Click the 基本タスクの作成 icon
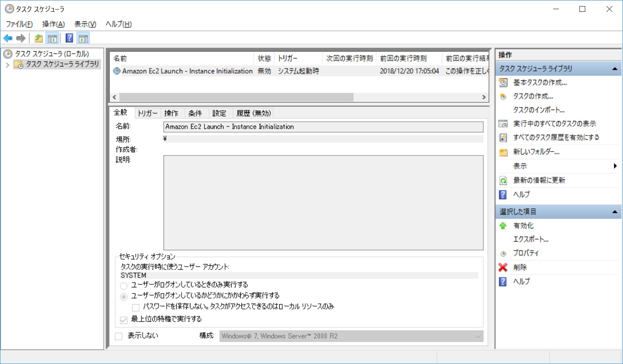This screenshot has height=364, width=623. 503,82
